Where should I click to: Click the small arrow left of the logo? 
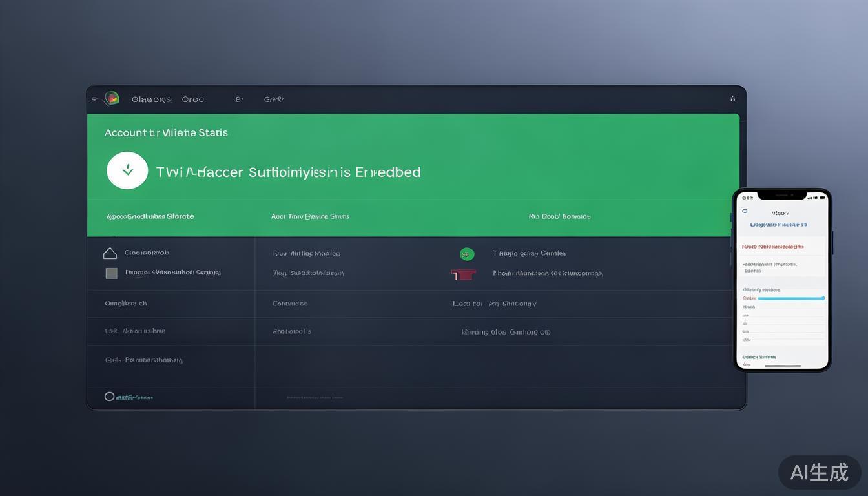95,99
